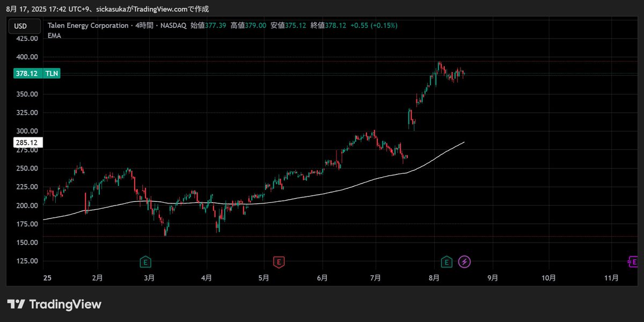Viewport: 644px width, 322px height.
Task: Click the 400.00 price axis label
Action: [26, 57]
